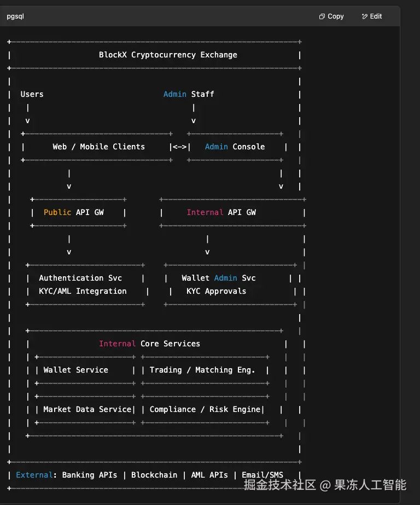Image resolution: width=420 pixels, height=505 pixels.
Task: Click the 'Trading / Matching Eng.' text
Action: pyautogui.click(x=202, y=370)
